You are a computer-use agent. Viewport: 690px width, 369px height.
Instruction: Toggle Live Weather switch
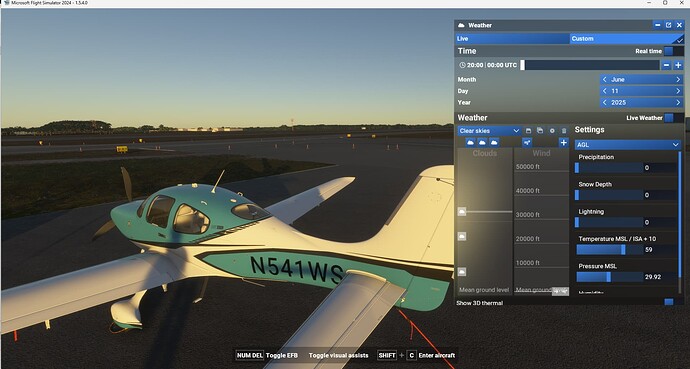[x=674, y=118]
